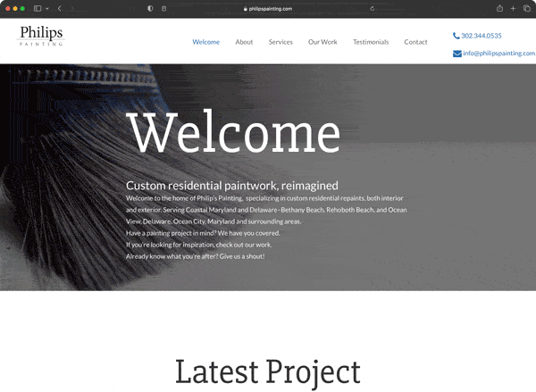
Task: Call the 302.344.0535 phone link
Action: [482, 36]
